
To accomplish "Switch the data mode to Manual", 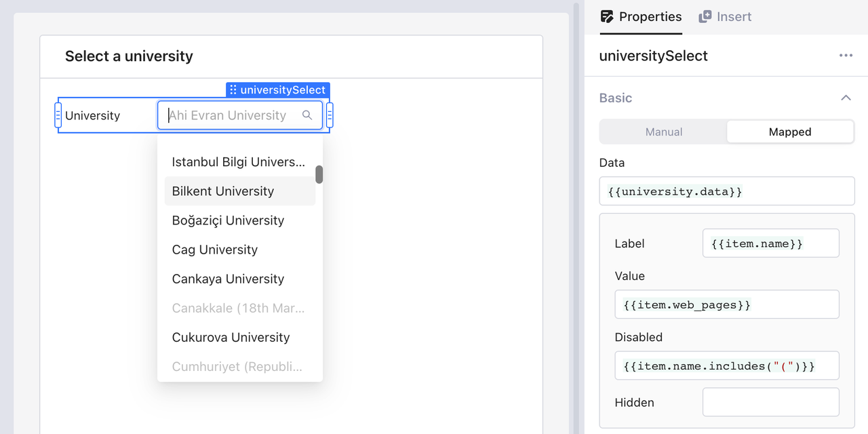I will [663, 132].
